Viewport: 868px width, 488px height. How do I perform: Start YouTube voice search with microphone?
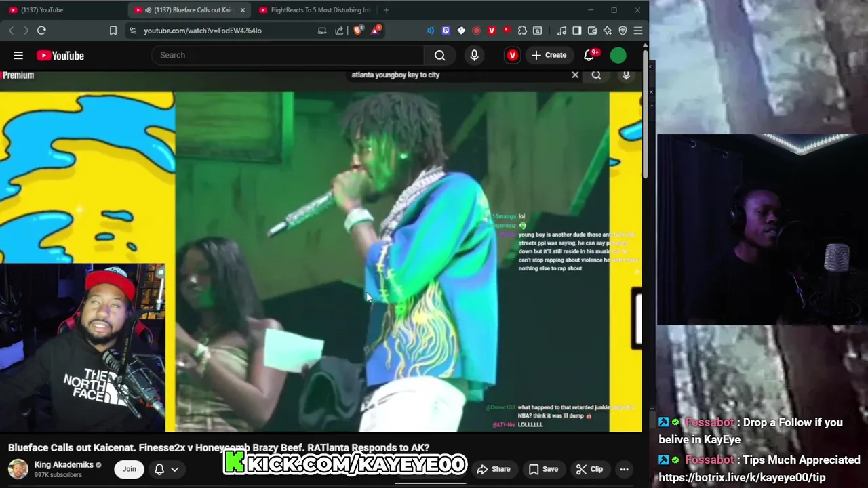[x=474, y=56]
